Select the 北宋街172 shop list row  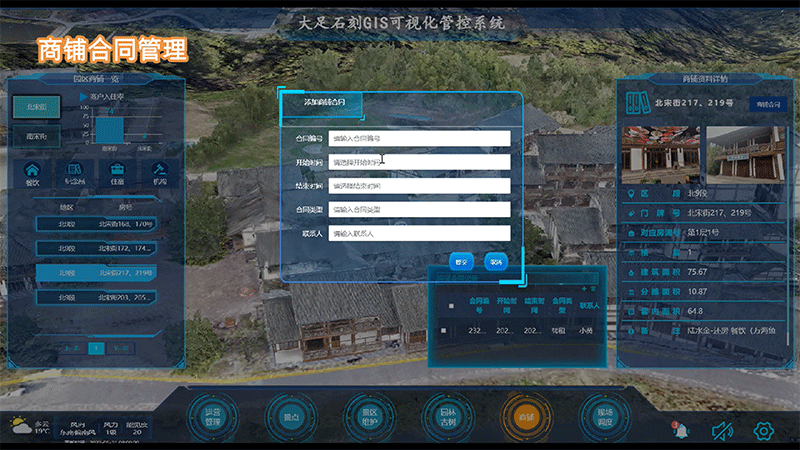96,248
